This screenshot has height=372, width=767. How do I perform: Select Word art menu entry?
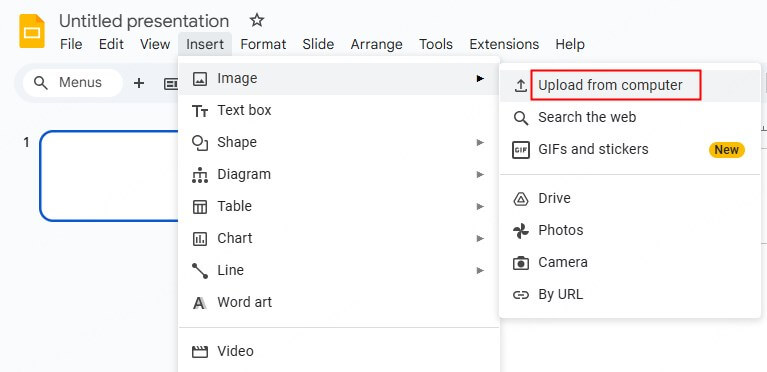339,302
